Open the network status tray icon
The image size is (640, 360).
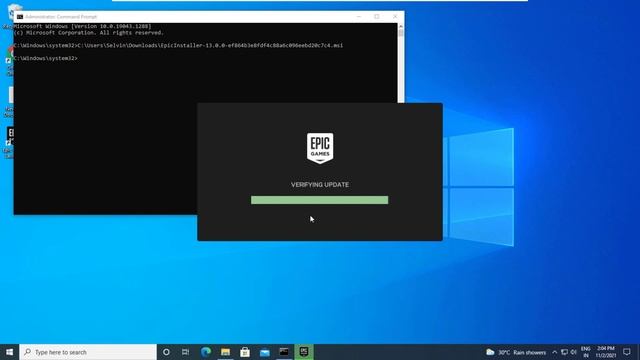click(x=564, y=352)
